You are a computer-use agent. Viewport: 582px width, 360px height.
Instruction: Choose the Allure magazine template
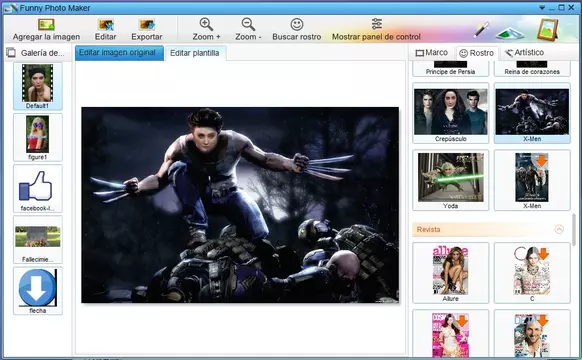coord(451,273)
